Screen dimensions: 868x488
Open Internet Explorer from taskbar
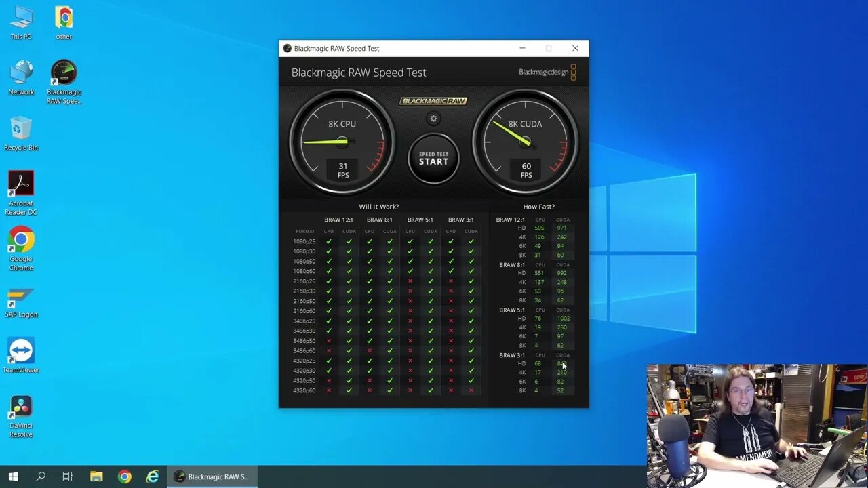coord(153,476)
